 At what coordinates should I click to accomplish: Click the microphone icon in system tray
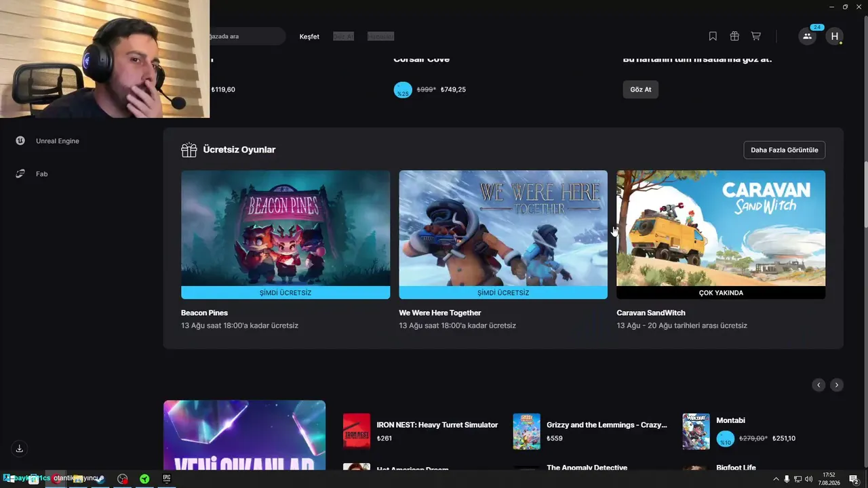pyautogui.click(x=787, y=479)
